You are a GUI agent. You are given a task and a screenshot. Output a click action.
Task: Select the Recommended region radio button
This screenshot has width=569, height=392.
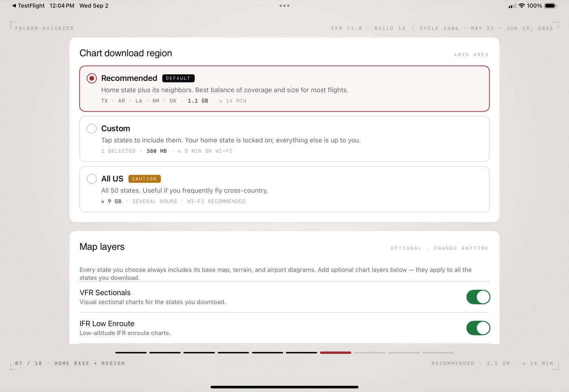click(92, 78)
